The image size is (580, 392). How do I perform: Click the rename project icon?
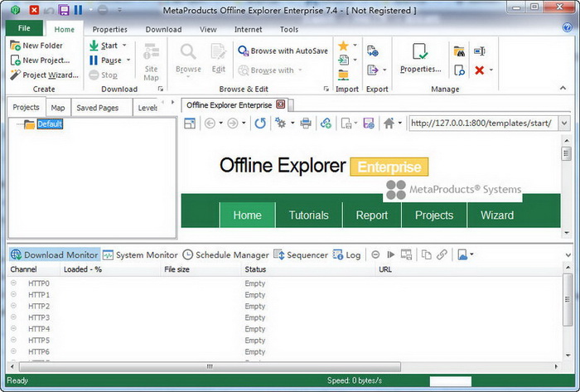[480, 51]
